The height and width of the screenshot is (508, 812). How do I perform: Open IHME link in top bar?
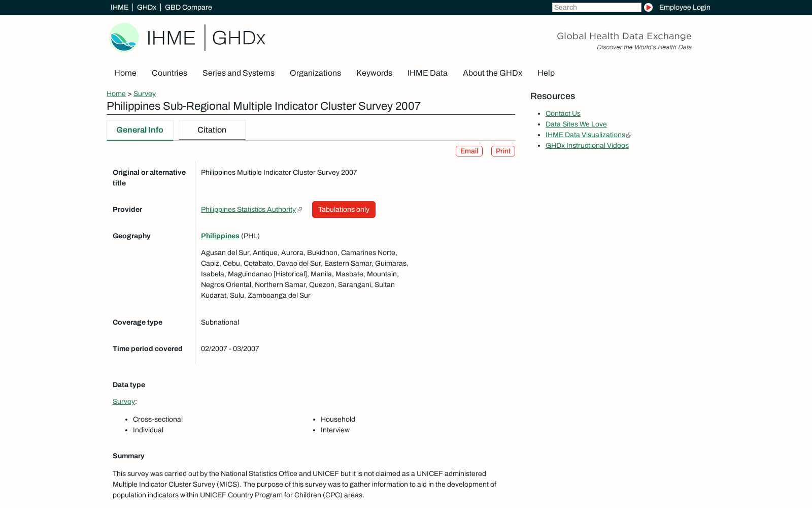tap(119, 7)
